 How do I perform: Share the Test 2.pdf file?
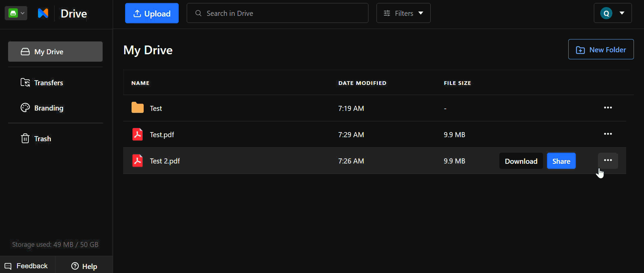tap(561, 161)
